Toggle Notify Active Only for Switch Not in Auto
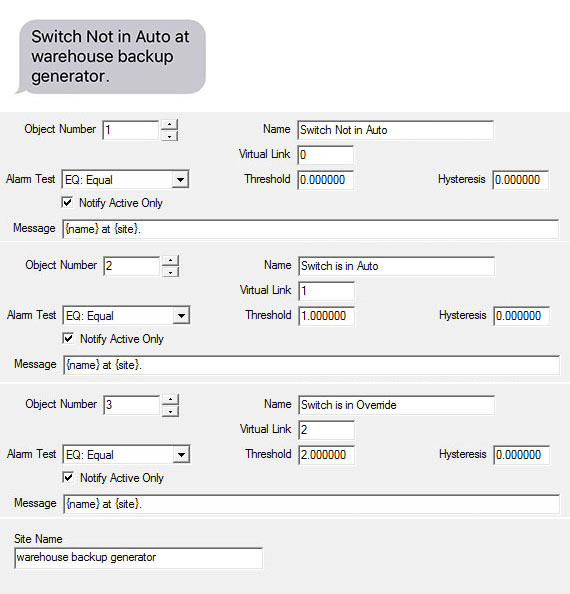This screenshot has width=570, height=594. click(x=67, y=202)
